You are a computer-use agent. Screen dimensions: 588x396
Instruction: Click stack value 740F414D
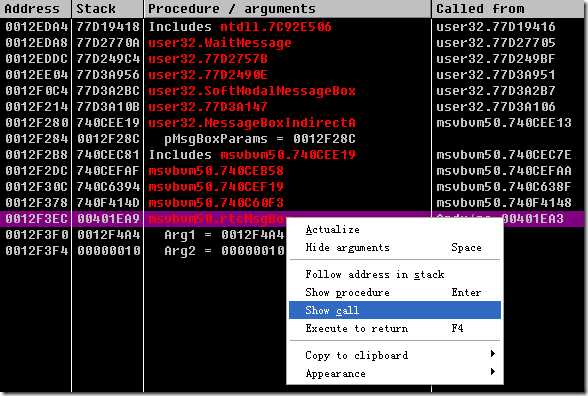(x=108, y=203)
